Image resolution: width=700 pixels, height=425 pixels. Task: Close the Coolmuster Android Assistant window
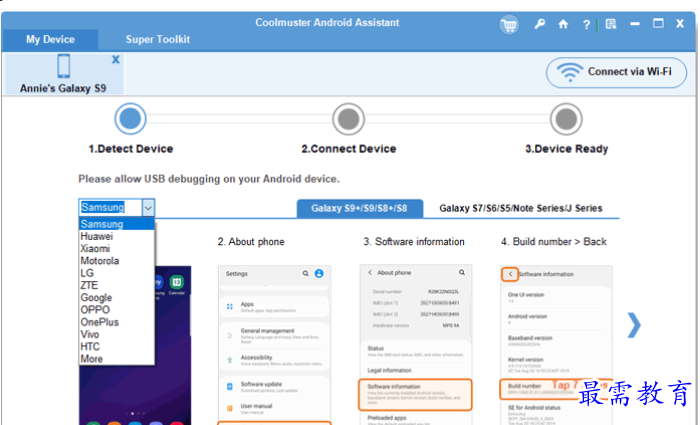680,24
